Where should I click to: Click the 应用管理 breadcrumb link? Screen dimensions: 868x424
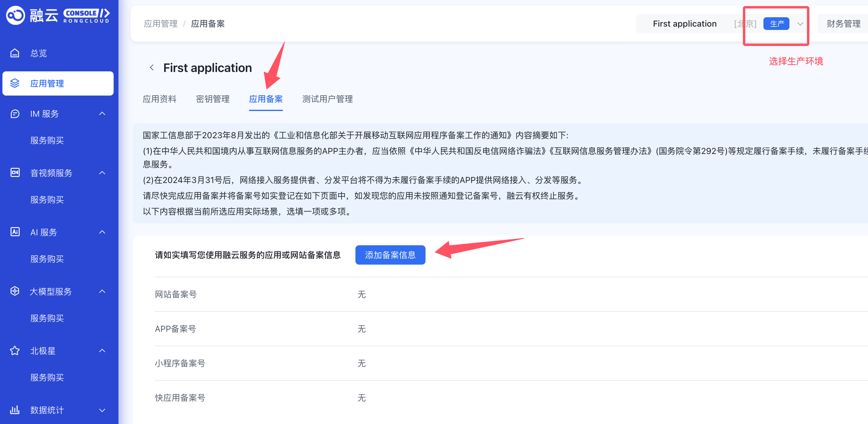coord(161,24)
